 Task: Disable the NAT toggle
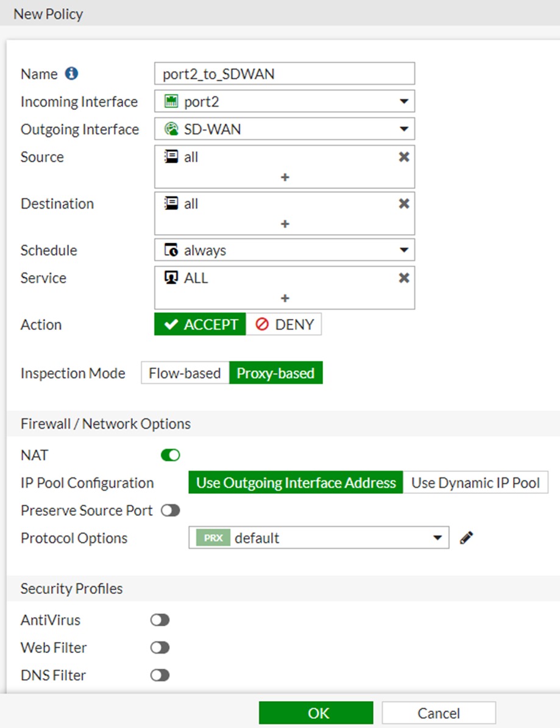171,455
